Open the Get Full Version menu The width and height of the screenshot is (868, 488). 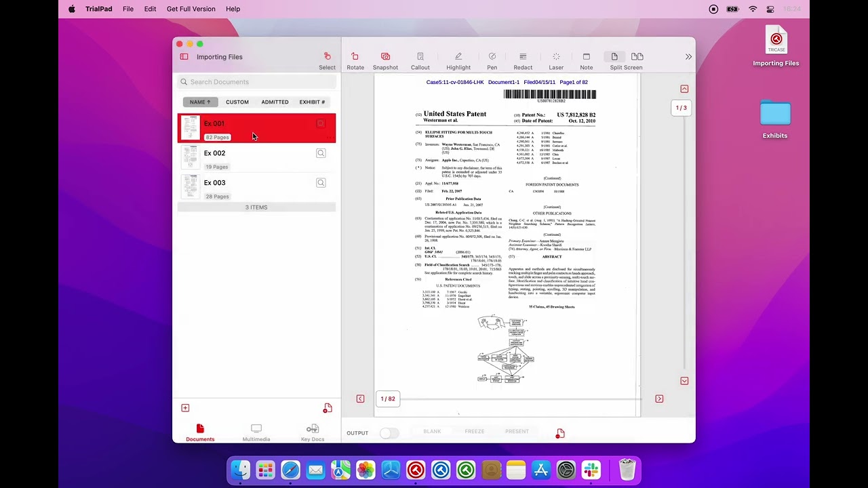pos(191,9)
